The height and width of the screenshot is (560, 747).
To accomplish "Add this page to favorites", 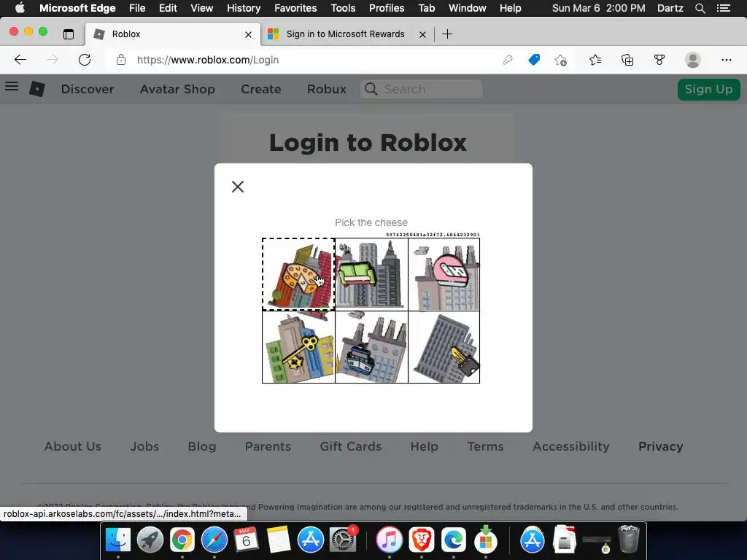I will click(x=561, y=60).
